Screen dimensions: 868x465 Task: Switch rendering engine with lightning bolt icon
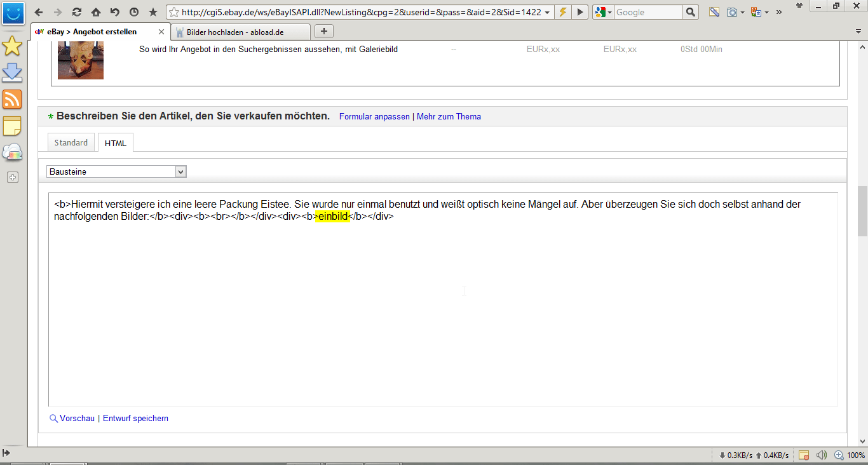(562, 12)
